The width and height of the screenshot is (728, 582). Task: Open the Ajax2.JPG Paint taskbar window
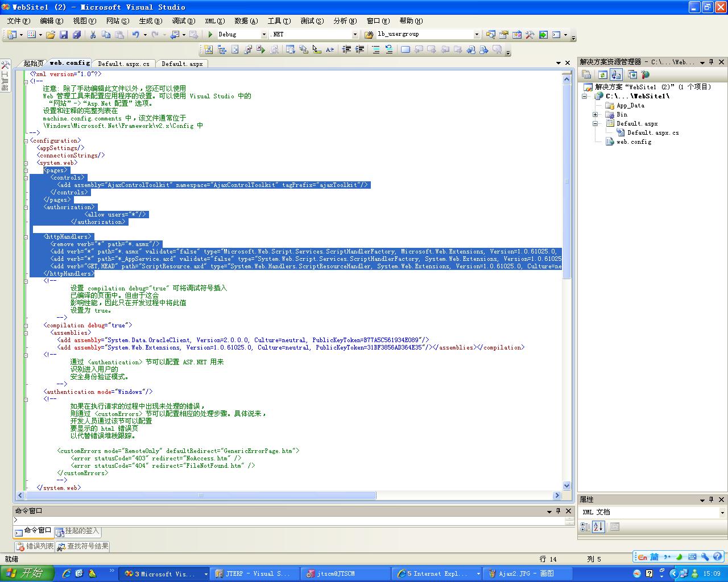pos(527,574)
